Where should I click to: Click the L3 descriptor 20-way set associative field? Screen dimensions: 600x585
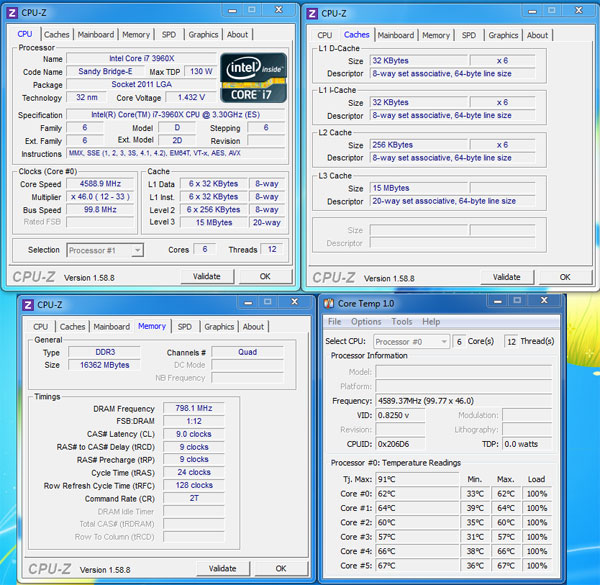[453, 201]
